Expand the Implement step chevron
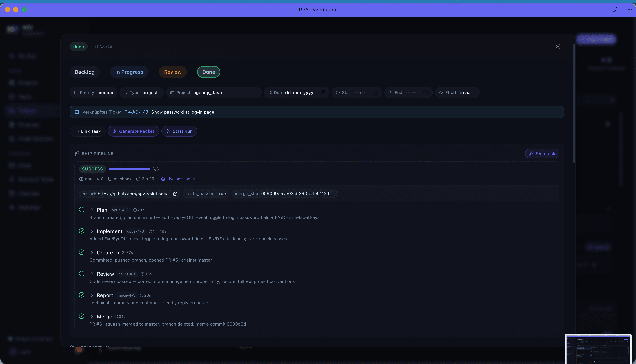The width and height of the screenshot is (636, 364). tap(92, 231)
